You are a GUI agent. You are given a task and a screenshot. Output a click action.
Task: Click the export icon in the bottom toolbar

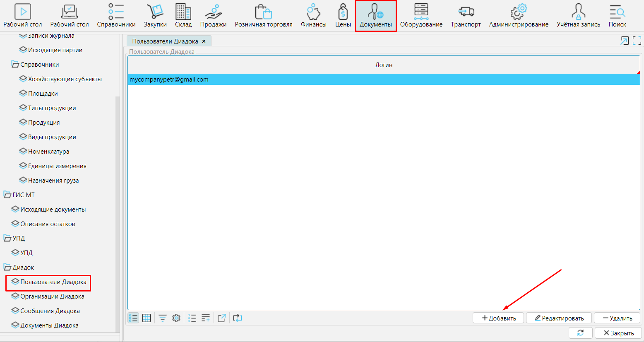[x=222, y=318]
